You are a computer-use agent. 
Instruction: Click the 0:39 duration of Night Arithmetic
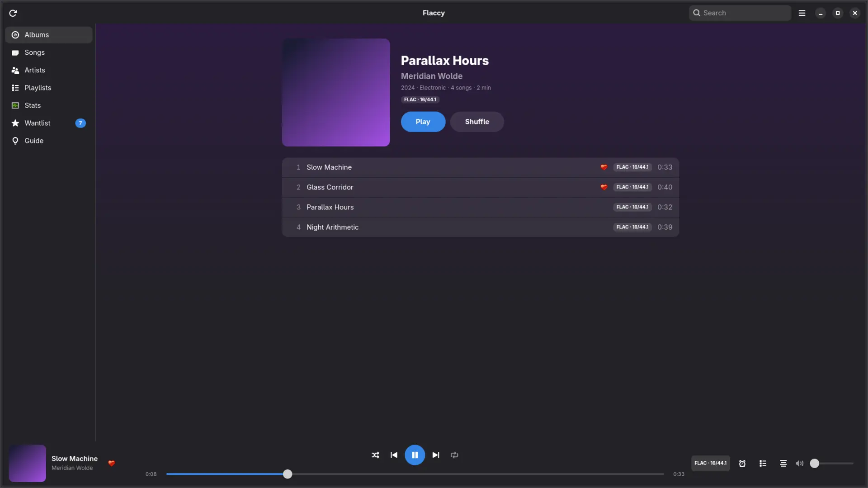665,227
